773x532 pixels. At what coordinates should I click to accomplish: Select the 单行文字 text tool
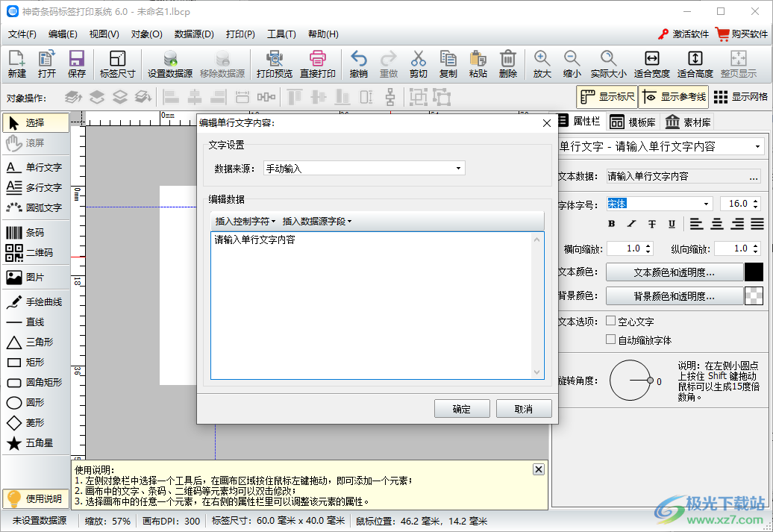[36, 167]
